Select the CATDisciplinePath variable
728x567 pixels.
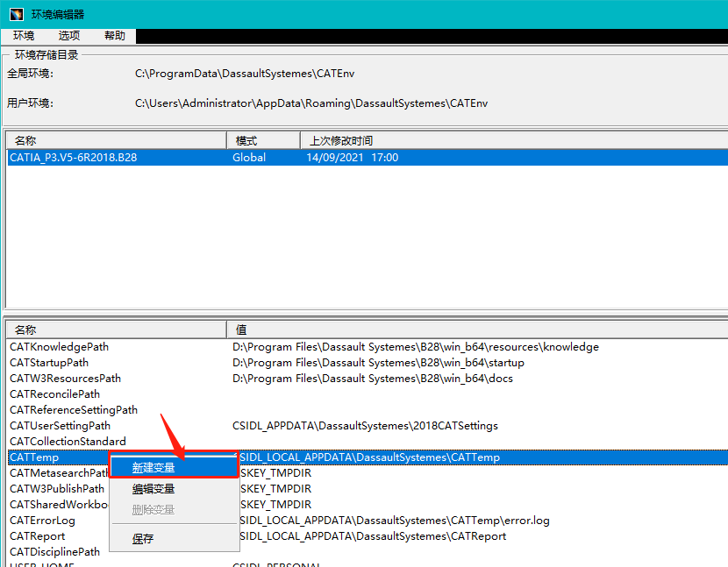[54, 552]
